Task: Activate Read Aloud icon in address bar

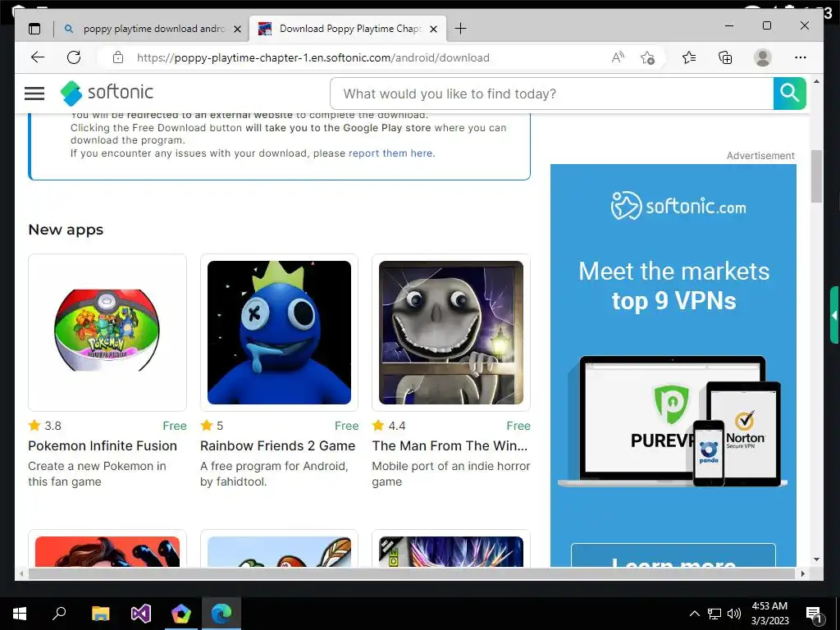Action: (618, 57)
